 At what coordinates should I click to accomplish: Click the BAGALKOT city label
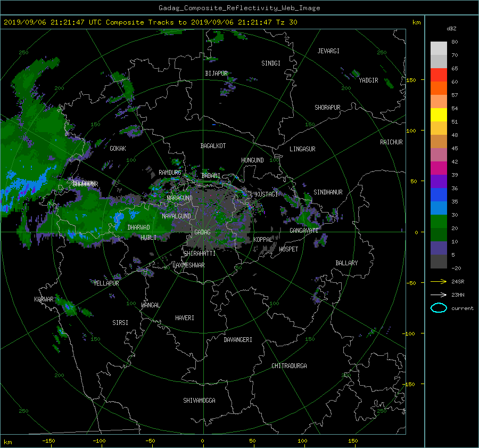[213, 146]
